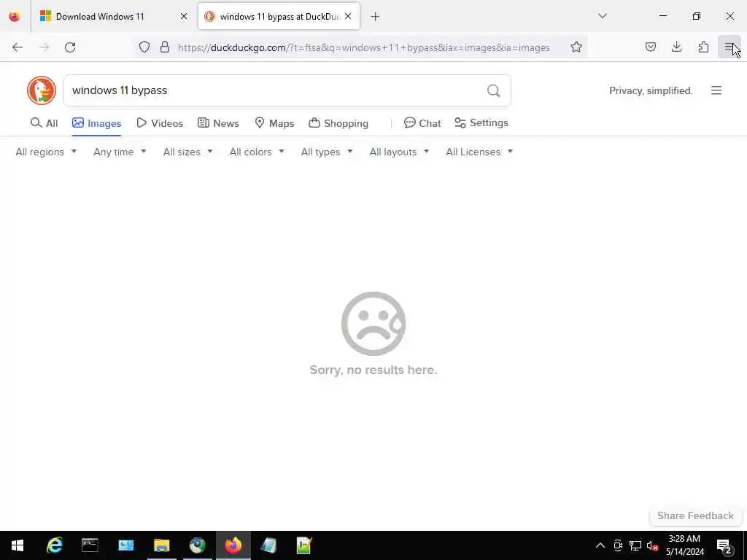Select the Images results tab
The height and width of the screenshot is (560, 747).
(x=97, y=123)
